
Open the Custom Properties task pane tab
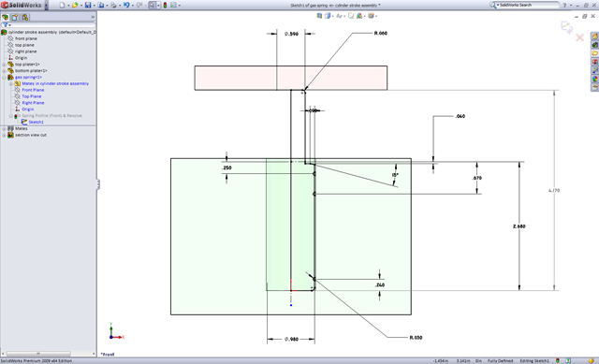click(x=595, y=87)
